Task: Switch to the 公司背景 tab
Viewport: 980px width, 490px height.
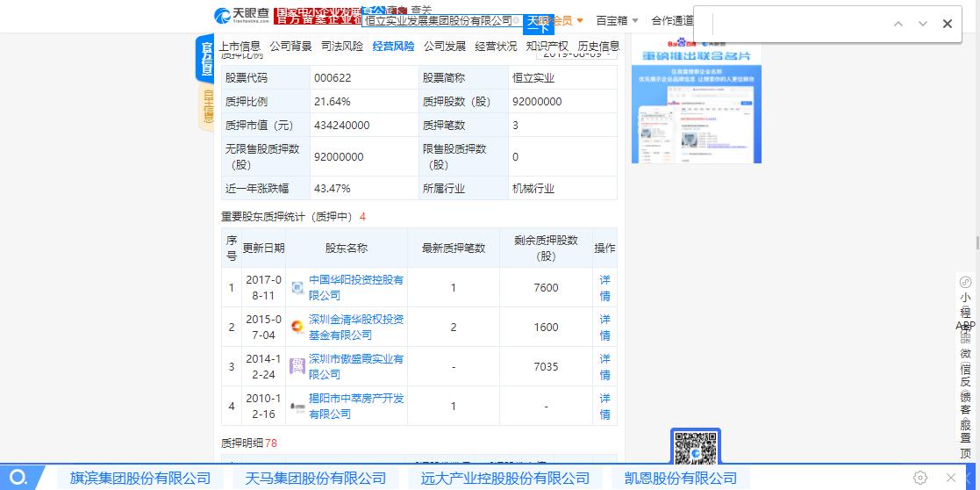Action: [x=290, y=46]
